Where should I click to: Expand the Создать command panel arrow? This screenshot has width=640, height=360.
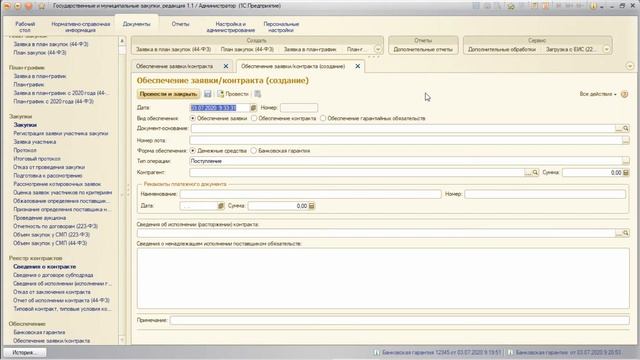tap(378, 49)
